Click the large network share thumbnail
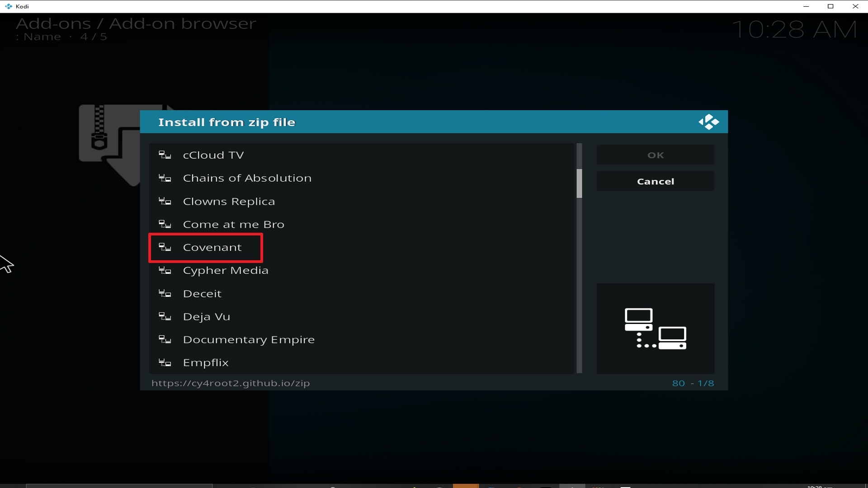 coord(656,328)
